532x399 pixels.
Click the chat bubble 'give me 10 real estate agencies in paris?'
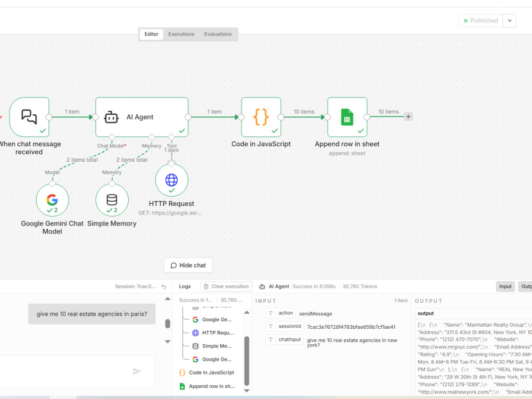click(x=92, y=314)
